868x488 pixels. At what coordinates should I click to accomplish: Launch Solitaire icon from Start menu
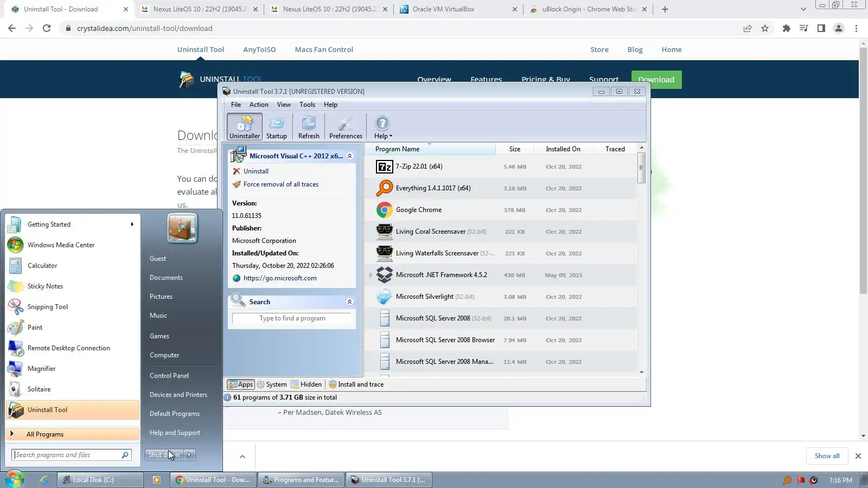point(15,389)
